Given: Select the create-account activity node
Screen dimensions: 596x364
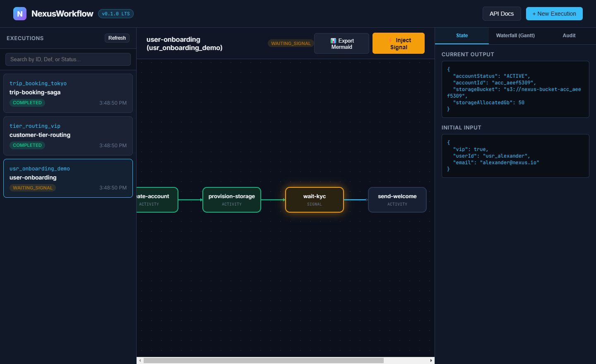Looking at the screenshot, I should pyautogui.click(x=157, y=200).
